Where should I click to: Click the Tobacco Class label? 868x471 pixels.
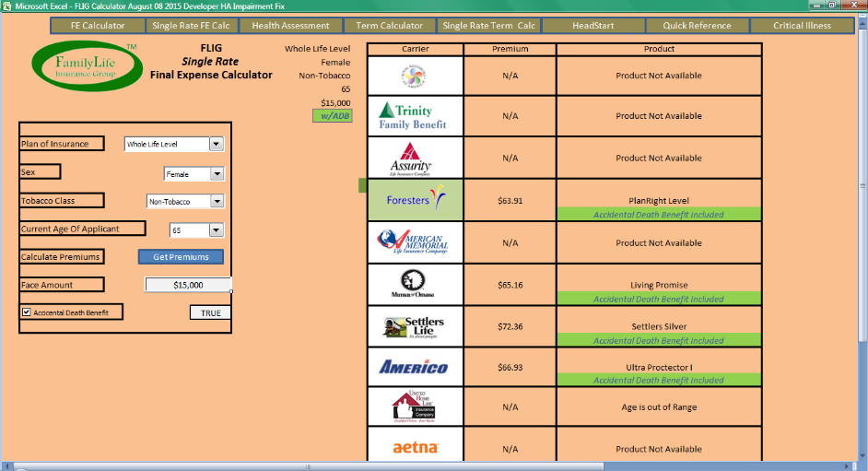62,200
